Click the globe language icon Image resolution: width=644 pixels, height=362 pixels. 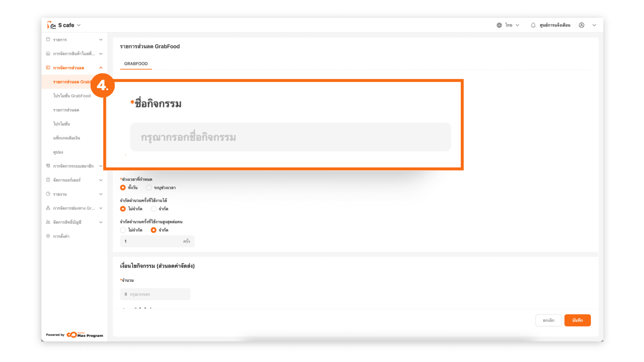499,25
